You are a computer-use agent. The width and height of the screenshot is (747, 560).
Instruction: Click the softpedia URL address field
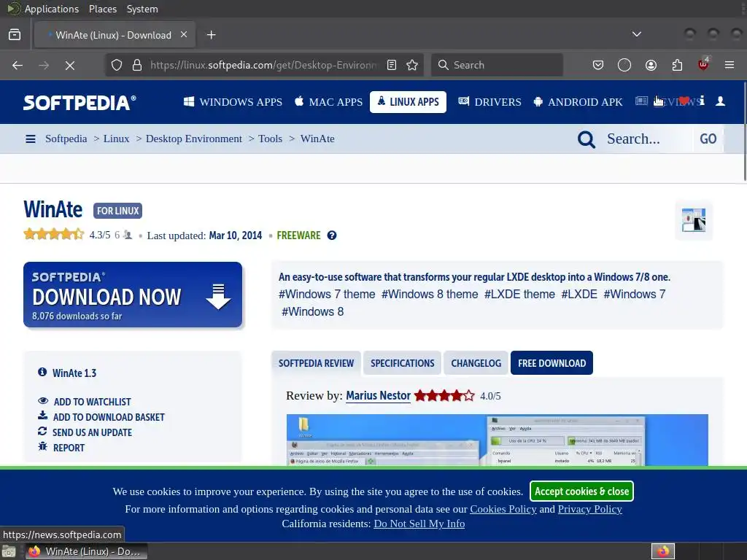263,65
